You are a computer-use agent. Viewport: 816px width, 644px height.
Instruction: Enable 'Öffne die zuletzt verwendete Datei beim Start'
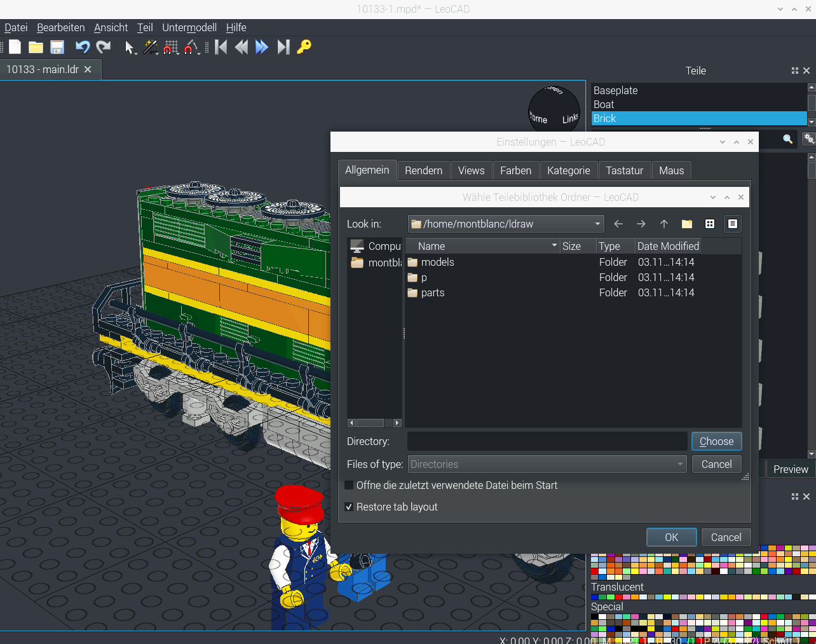(349, 485)
